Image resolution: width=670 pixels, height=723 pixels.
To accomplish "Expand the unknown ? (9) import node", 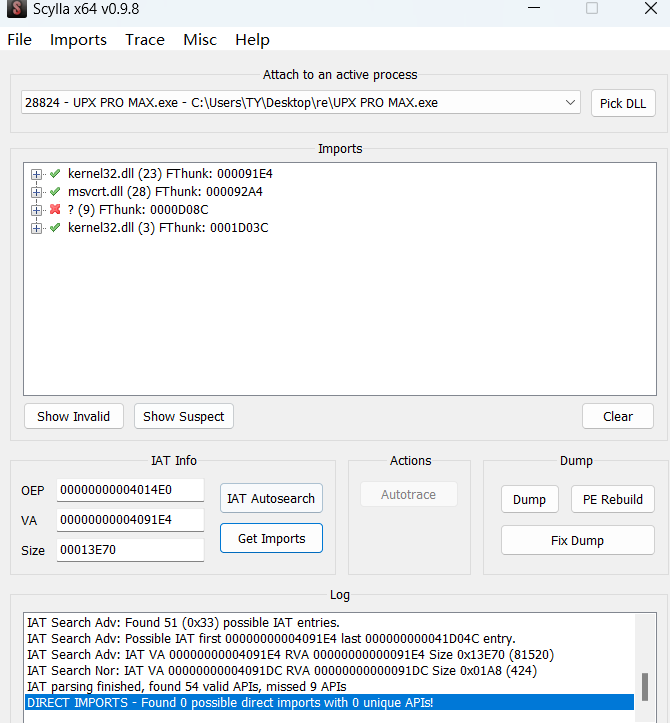I will point(36,210).
